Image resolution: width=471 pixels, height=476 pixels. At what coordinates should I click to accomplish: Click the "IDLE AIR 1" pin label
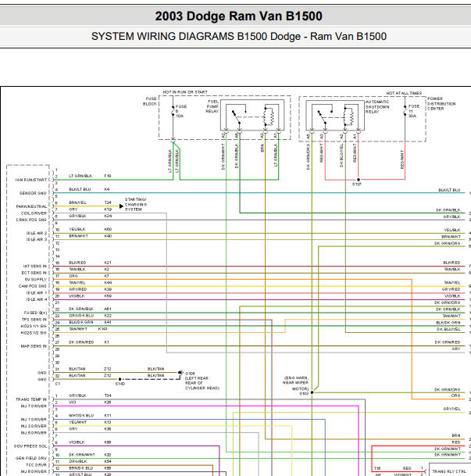coord(37,293)
